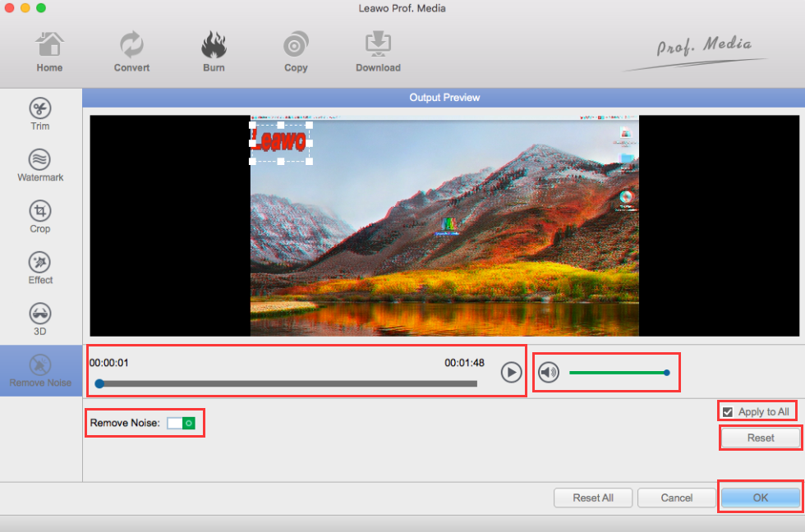
Task: Click the volume slider knob
Action: 666,373
